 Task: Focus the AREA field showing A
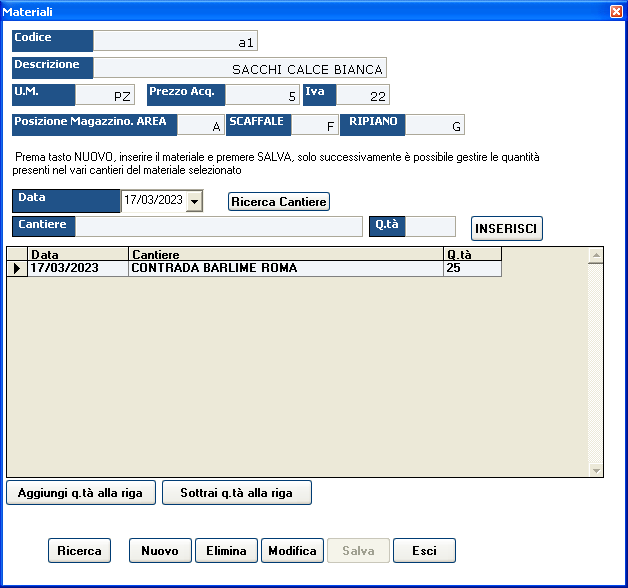pos(201,125)
